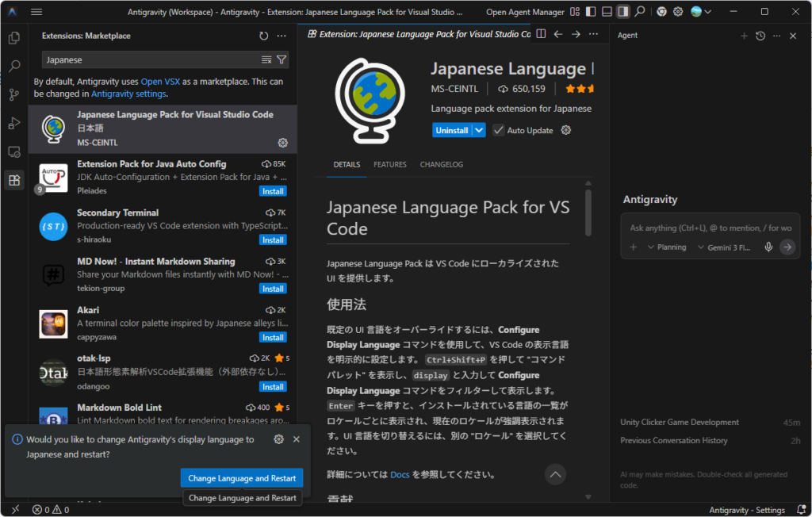Switch to the CHANGELOG tab
Viewport: 812px width, 517px height.
click(x=442, y=165)
